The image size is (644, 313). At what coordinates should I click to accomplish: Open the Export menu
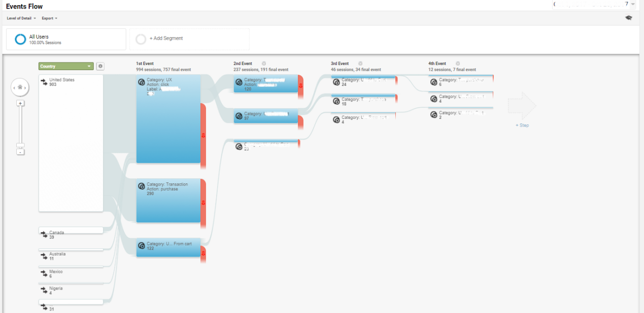point(49,18)
